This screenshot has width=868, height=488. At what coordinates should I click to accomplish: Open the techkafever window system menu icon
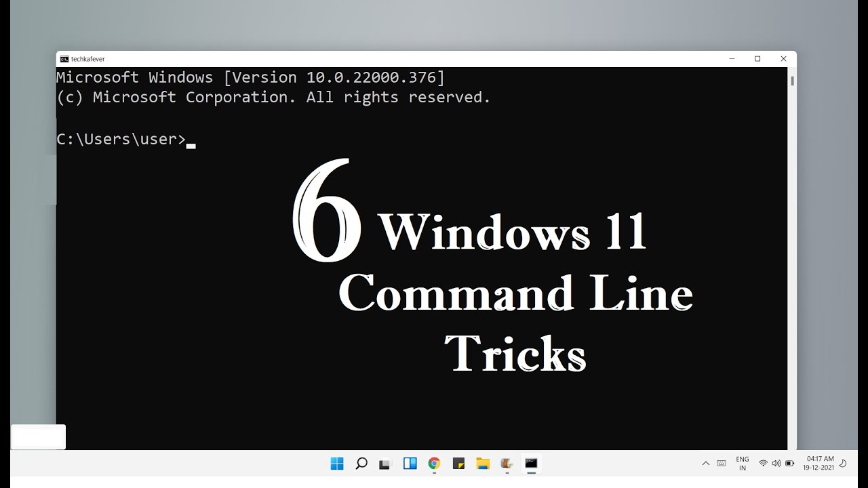pos(64,59)
